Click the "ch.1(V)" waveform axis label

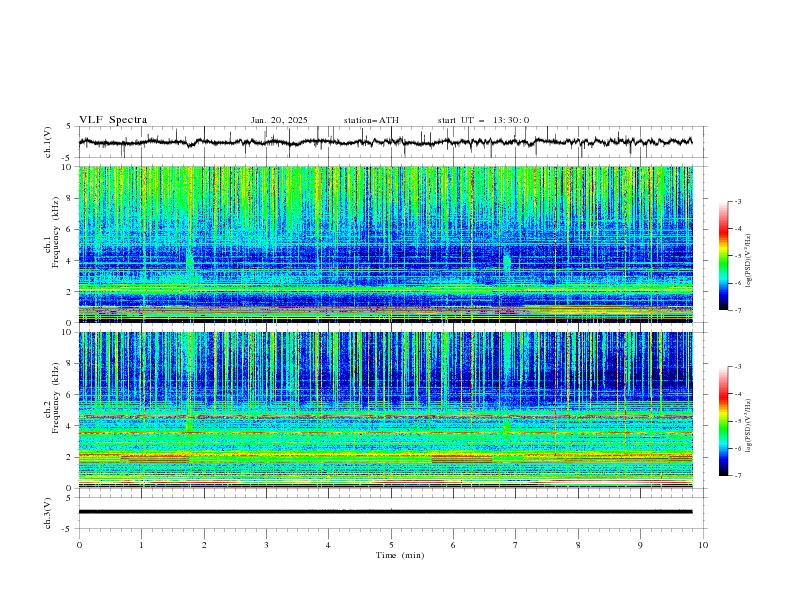[48, 142]
